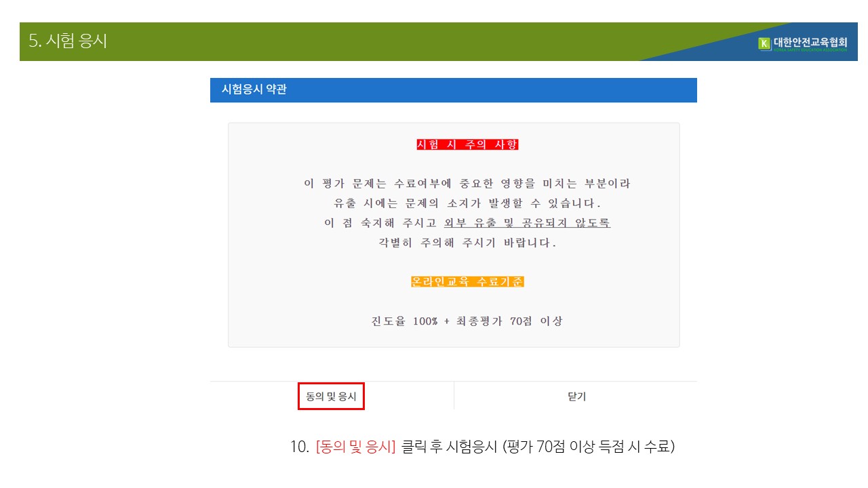Click the 이 점 숙지해 주시고 text
Screen dimensions: 868x488
pyautogui.click(x=380, y=223)
